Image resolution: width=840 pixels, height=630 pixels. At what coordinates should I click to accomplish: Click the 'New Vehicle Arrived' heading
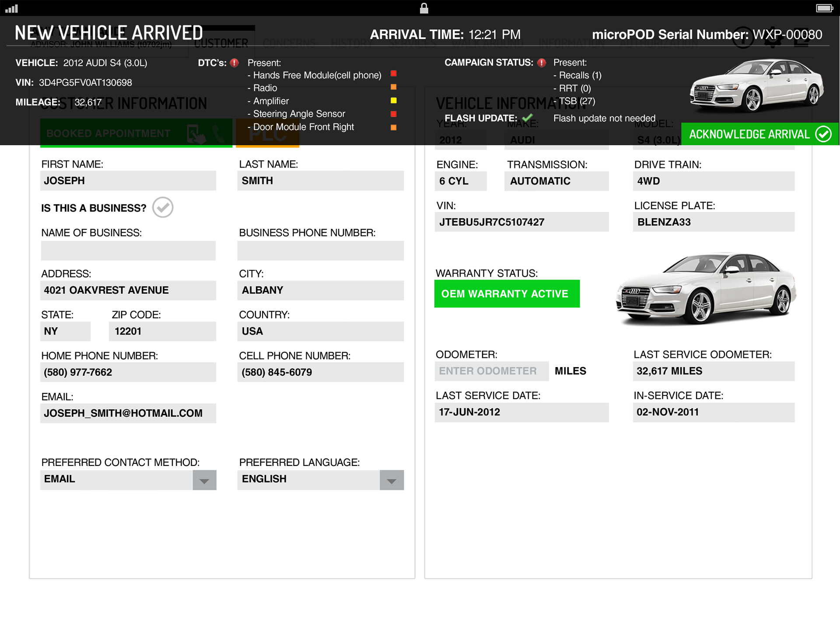point(109,33)
